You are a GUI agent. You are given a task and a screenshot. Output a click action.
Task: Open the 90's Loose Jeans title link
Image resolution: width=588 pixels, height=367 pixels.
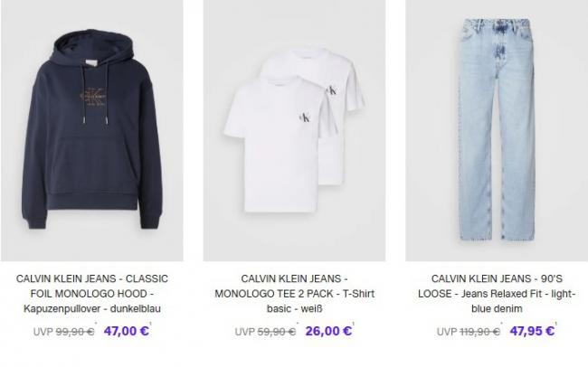497,294
